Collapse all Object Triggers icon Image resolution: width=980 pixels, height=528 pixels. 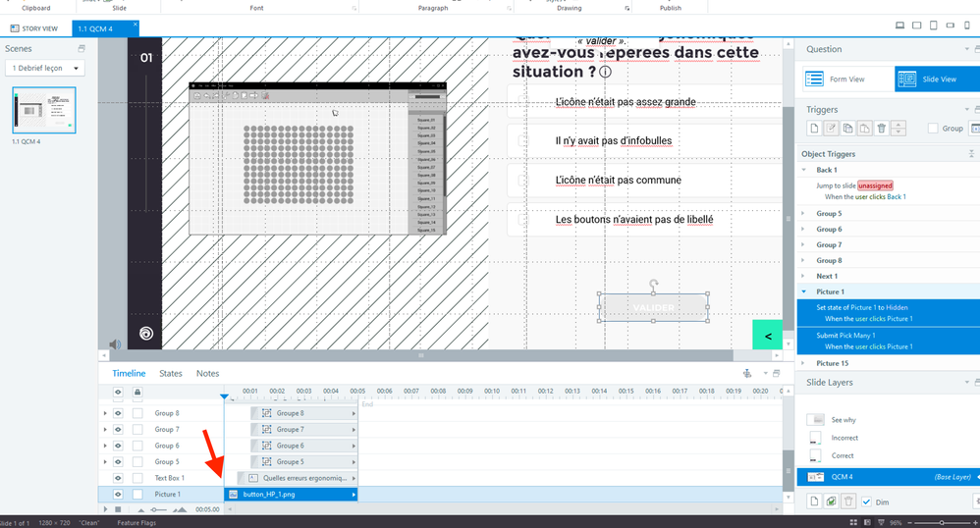tap(971, 154)
